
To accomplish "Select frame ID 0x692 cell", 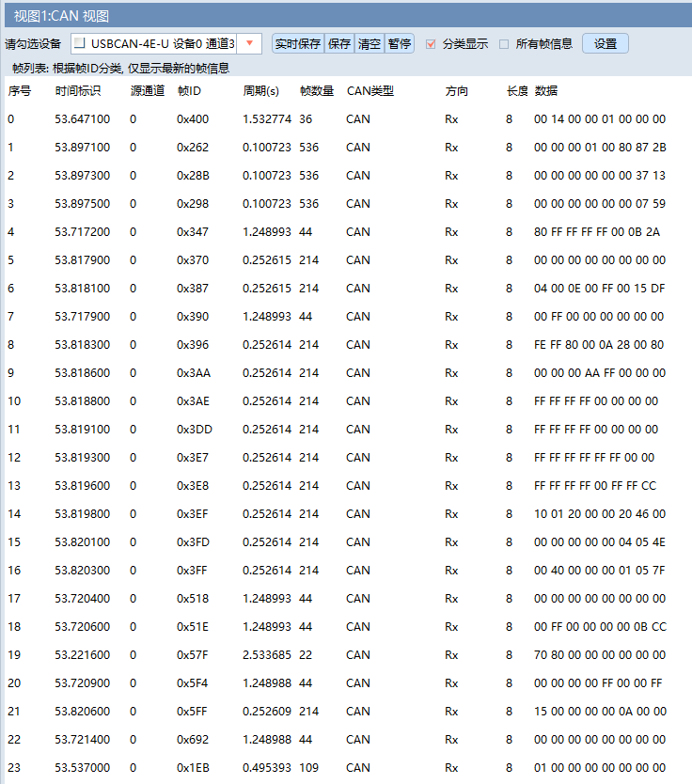I will [x=193, y=740].
